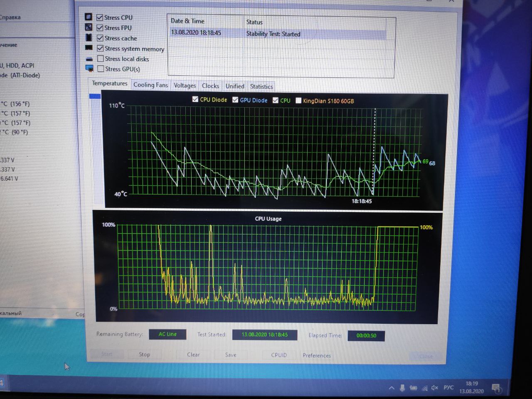Show hidden tray icons chevron
The width and height of the screenshot is (532, 399).
click(392, 388)
